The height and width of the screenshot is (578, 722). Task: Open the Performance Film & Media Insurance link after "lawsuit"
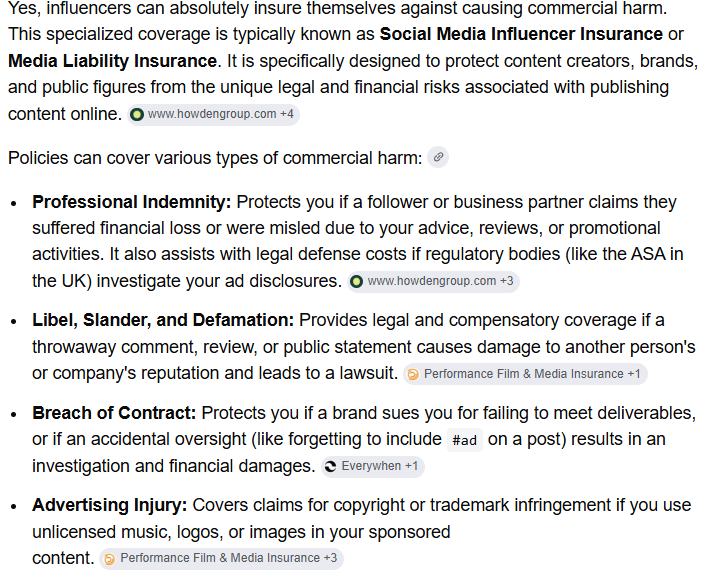point(524,374)
